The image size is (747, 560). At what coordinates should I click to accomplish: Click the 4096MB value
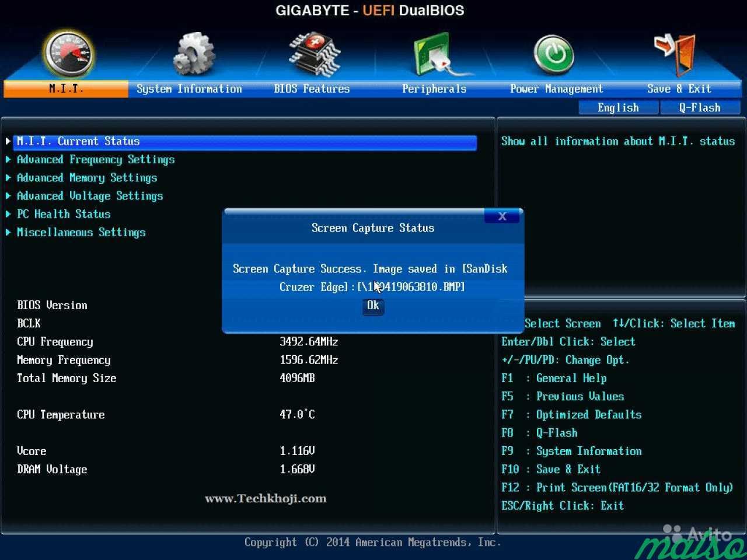[297, 378]
